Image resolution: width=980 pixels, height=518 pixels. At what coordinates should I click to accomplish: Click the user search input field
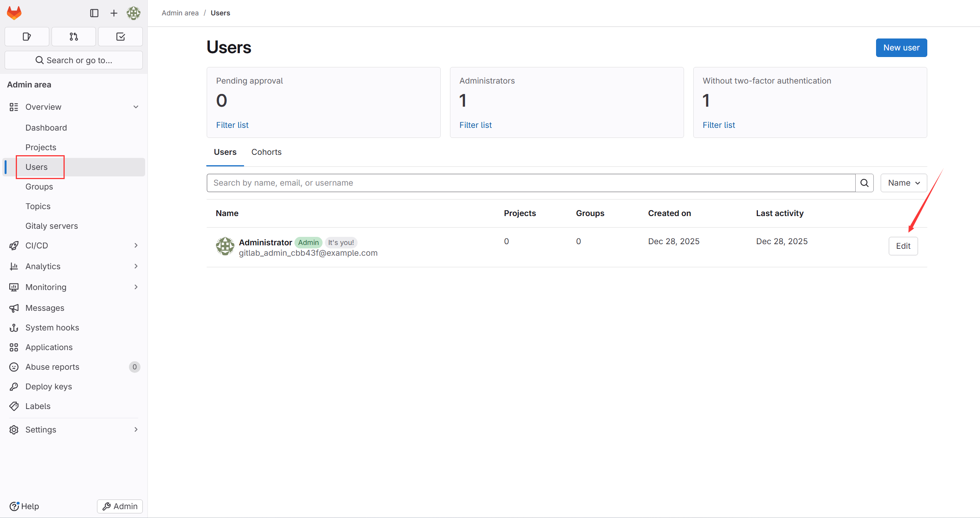530,183
